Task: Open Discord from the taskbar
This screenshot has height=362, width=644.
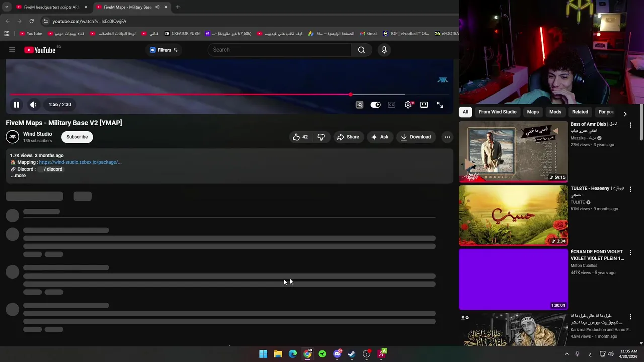Action: click(337, 354)
